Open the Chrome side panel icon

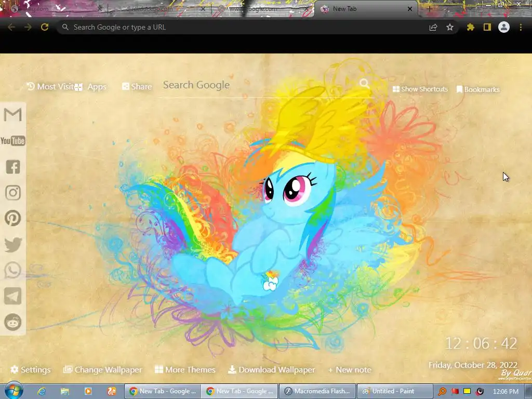[487, 27]
